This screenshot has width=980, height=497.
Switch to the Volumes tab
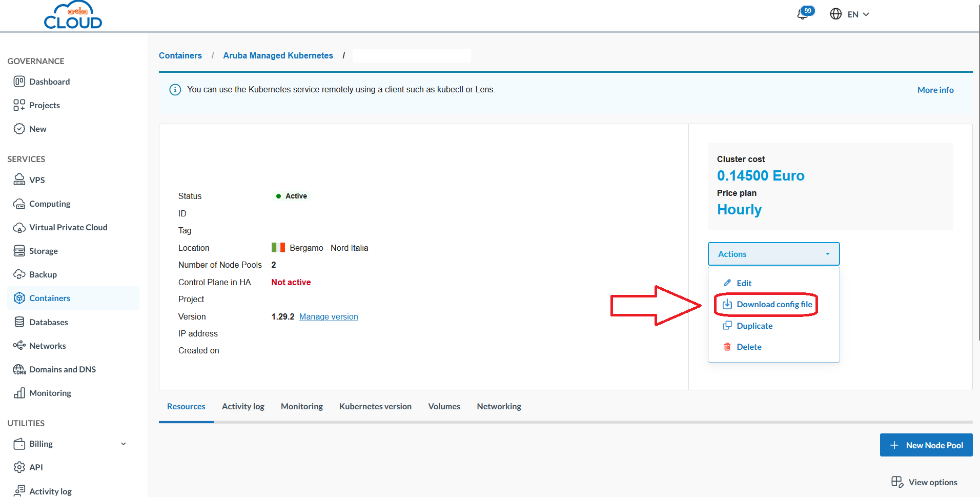point(444,406)
